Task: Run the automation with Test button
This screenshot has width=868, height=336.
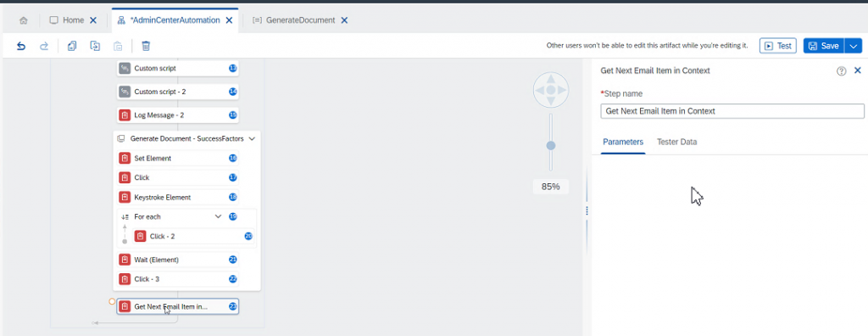Action: click(x=778, y=46)
